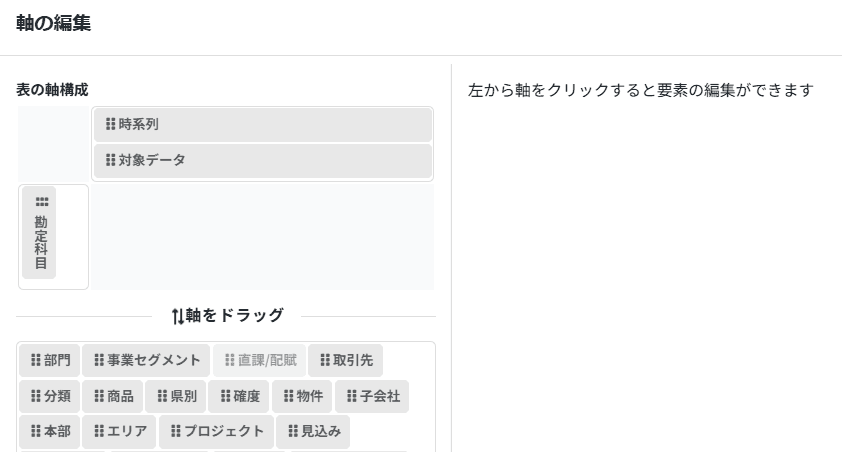This screenshot has height=452, width=842.
Task: Click the エリア axis chip
Action: [120, 431]
